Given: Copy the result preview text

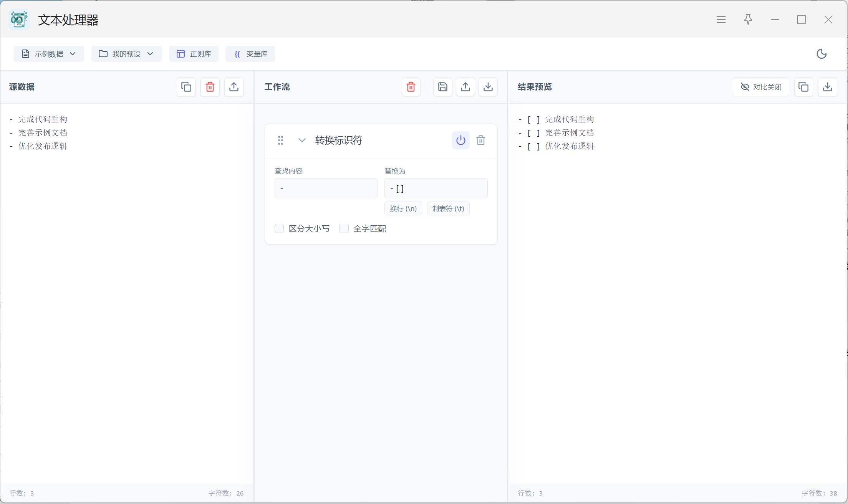Looking at the screenshot, I should [x=803, y=87].
